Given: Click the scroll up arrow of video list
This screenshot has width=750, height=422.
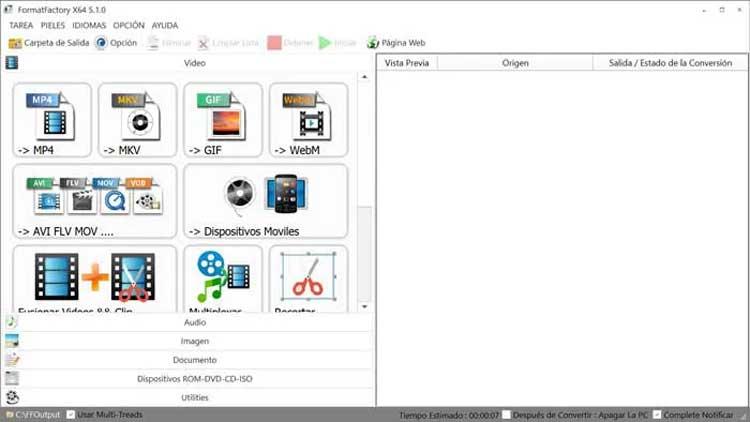Looking at the screenshot, I should [x=364, y=77].
